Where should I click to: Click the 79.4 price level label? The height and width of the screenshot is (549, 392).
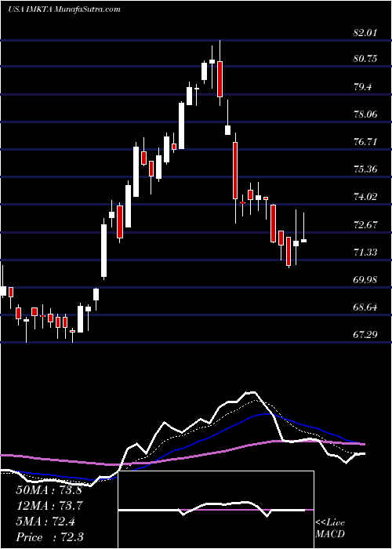362,87
